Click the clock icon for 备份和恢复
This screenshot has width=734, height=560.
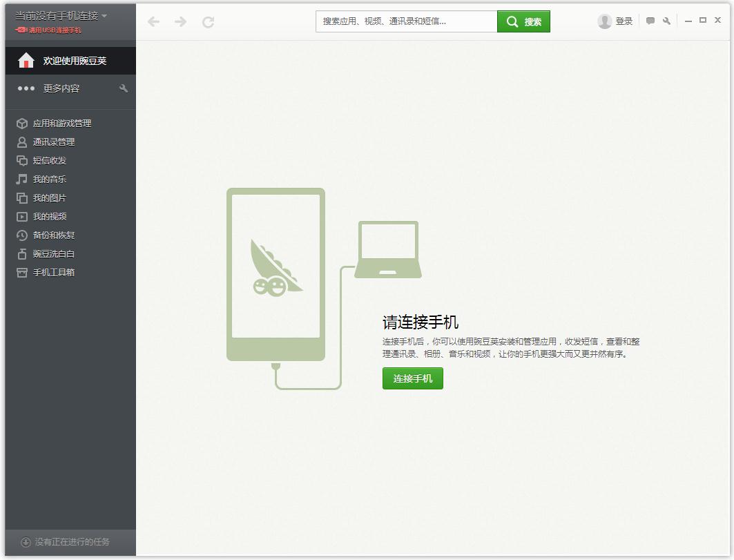click(22, 235)
